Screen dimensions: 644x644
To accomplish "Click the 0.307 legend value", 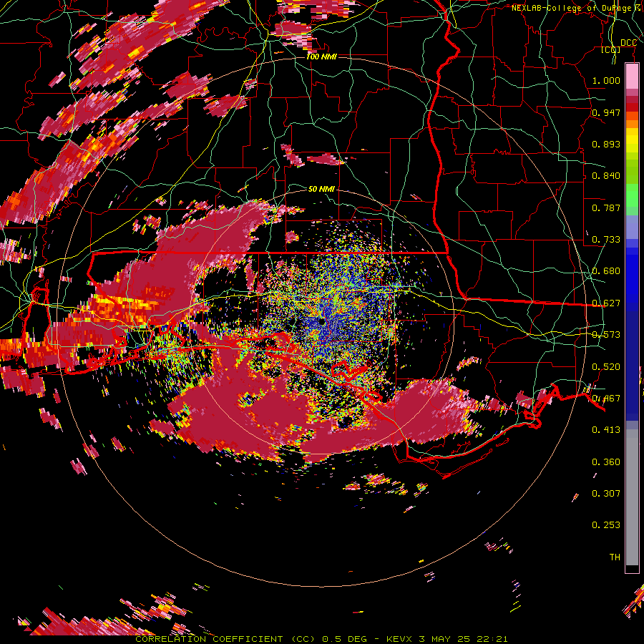I will pyautogui.click(x=606, y=493).
